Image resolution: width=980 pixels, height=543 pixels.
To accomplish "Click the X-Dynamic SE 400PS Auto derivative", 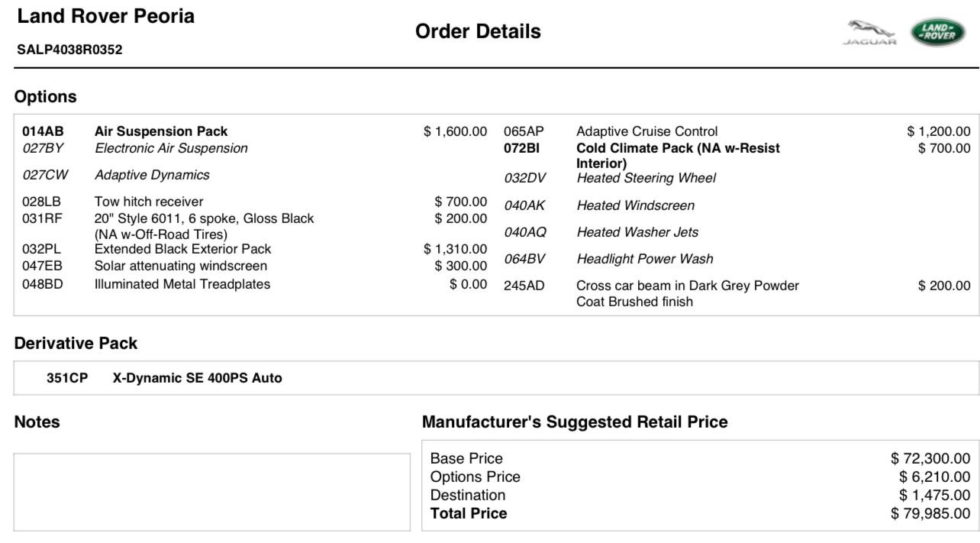I will click(197, 378).
